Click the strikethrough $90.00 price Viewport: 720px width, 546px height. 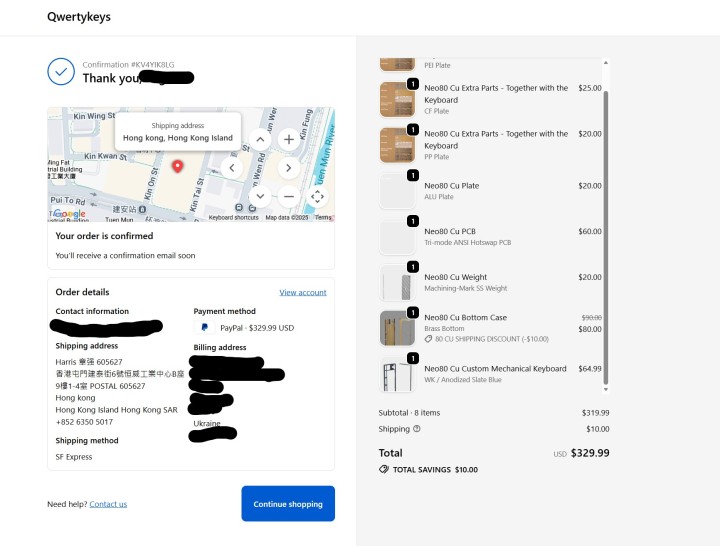591,318
